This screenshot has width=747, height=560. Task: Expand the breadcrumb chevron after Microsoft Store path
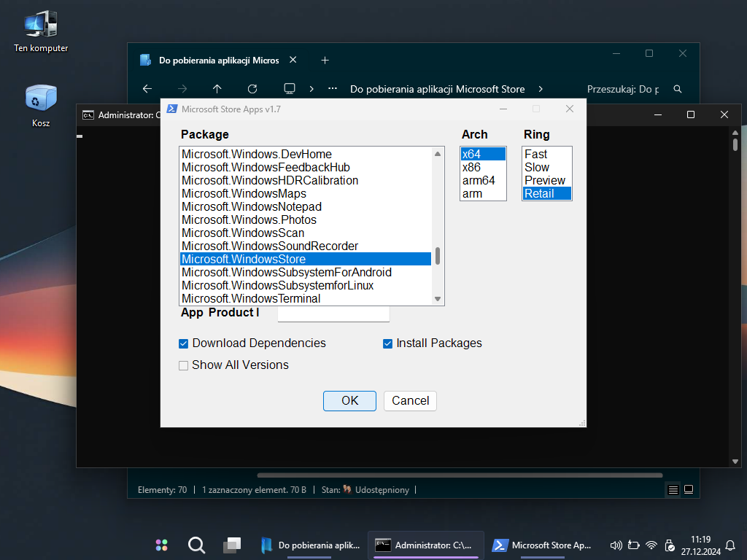[541, 89]
